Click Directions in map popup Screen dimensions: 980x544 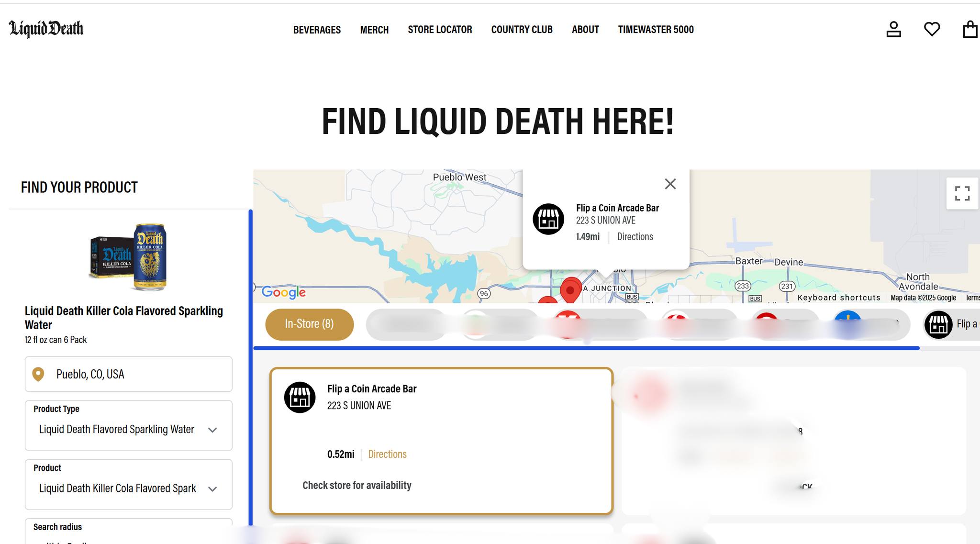635,236
